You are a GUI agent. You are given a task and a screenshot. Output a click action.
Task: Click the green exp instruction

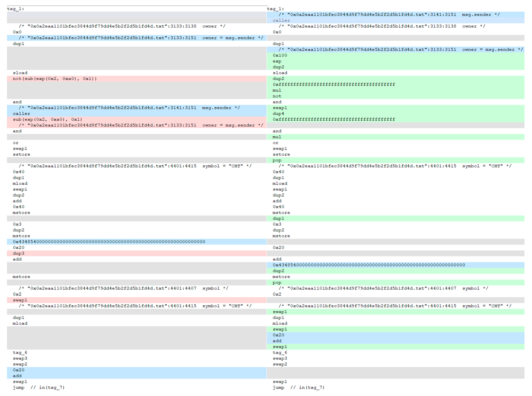pyautogui.click(x=277, y=61)
